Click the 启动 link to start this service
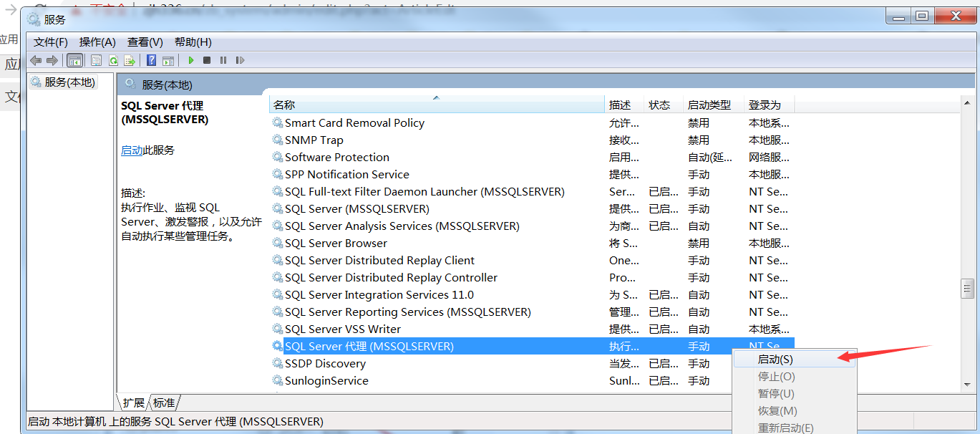 coord(132,150)
